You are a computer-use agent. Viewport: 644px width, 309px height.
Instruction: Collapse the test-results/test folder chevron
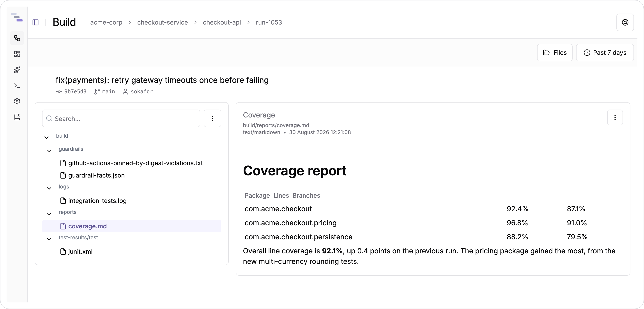[49, 239]
